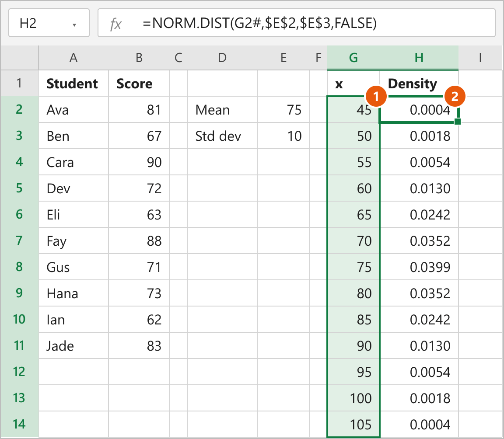Select the cell containing Hana
Viewport: 504px width, 439px height.
tap(73, 293)
